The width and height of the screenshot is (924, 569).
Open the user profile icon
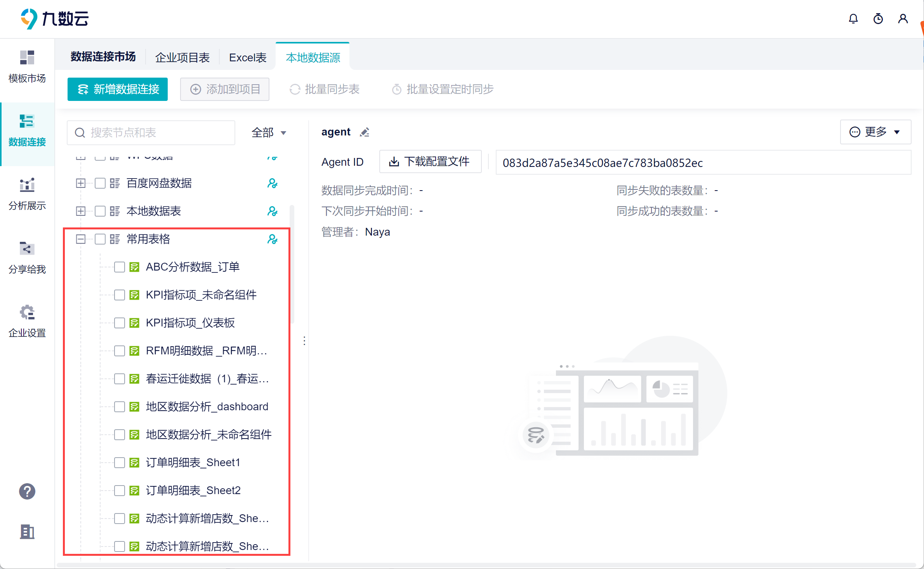point(903,19)
